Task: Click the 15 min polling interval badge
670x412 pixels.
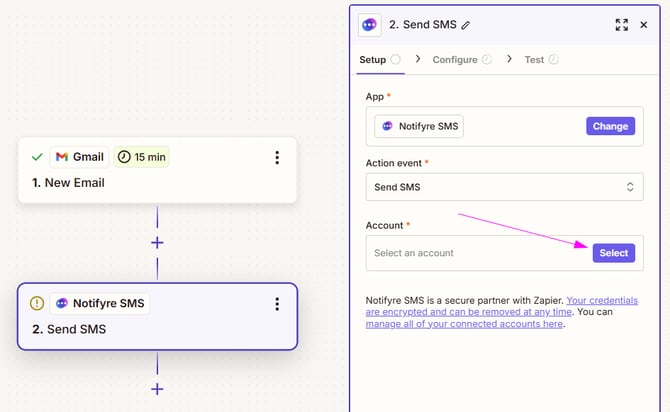Action: [141, 157]
